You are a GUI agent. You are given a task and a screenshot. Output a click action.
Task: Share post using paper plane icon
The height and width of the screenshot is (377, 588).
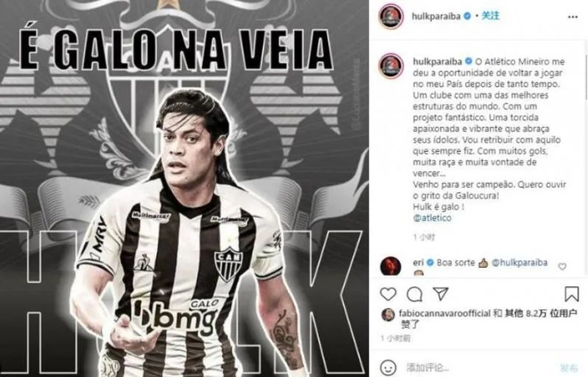[441, 294]
